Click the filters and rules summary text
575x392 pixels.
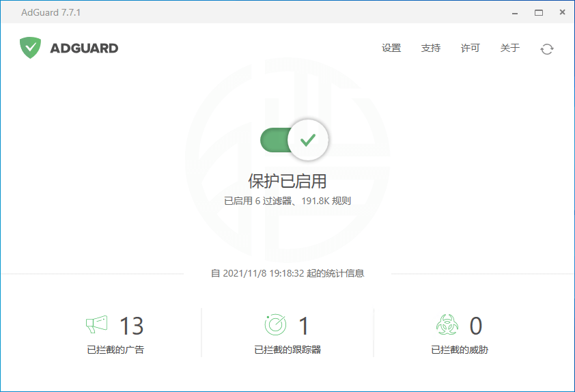(x=287, y=201)
